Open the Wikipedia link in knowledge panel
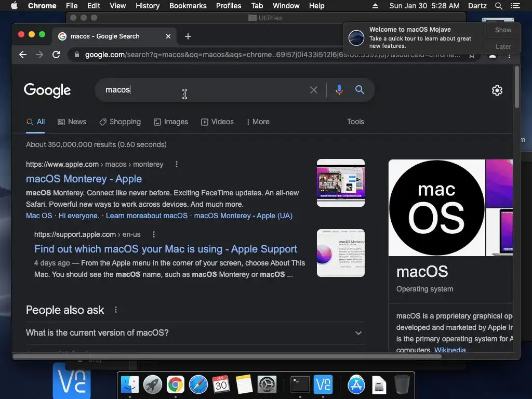Image resolution: width=532 pixels, height=399 pixels. pos(450,350)
